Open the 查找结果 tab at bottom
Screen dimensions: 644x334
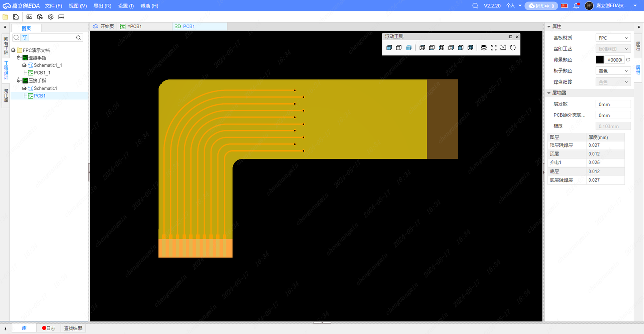click(x=73, y=328)
